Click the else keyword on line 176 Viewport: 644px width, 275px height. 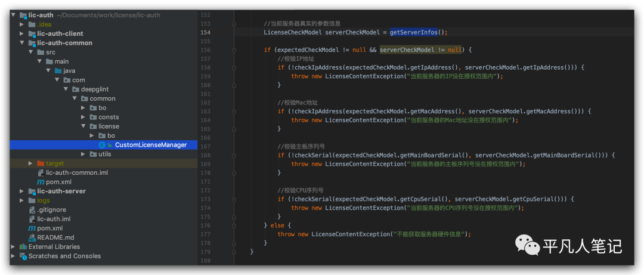pyautogui.click(x=277, y=225)
